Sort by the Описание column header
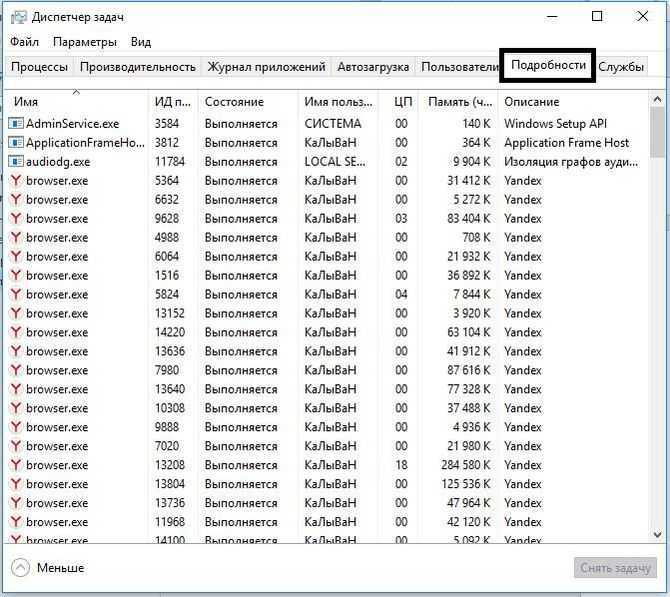 click(573, 102)
